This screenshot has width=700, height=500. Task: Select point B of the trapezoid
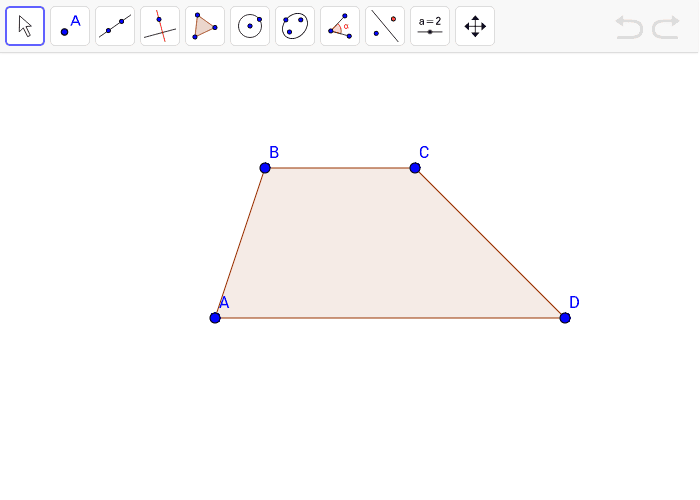(x=265, y=168)
